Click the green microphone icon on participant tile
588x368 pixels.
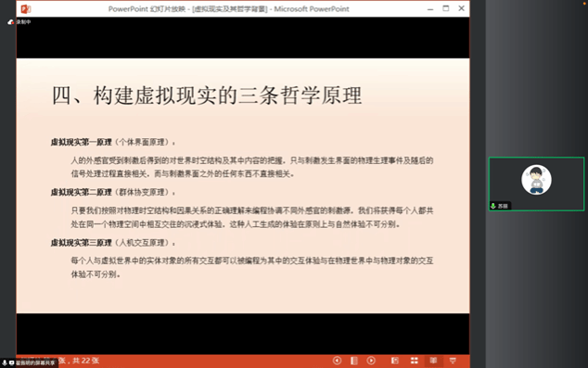(493, 206)
